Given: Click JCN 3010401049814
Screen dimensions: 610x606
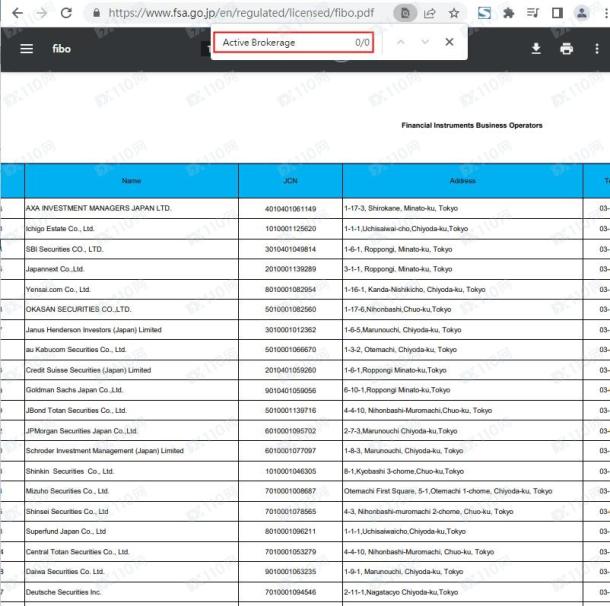Looking at the screenshot, I should 290,249.
